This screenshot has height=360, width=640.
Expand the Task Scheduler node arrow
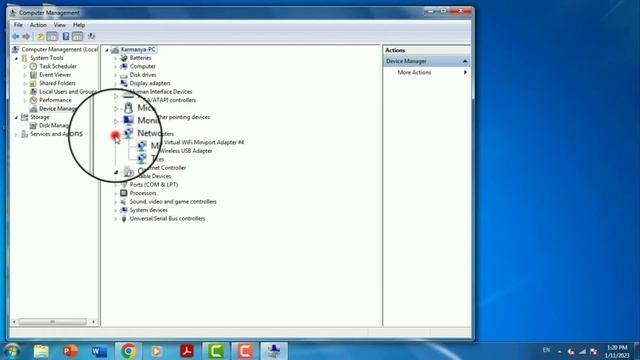coord(25,67)
